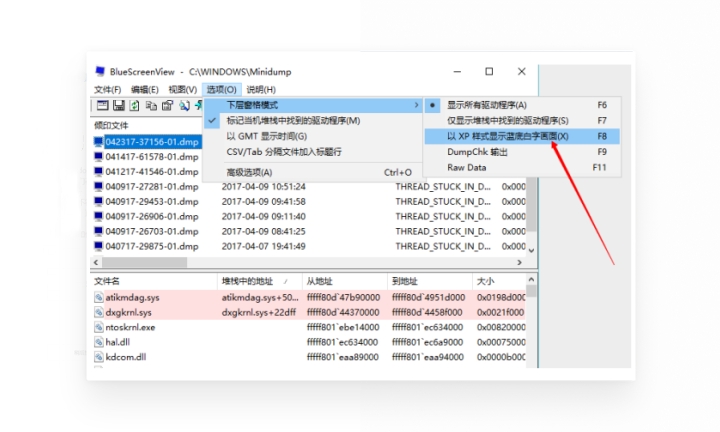
Task: Select atikmdag.sys driver row name
Action: click(132, 297)
